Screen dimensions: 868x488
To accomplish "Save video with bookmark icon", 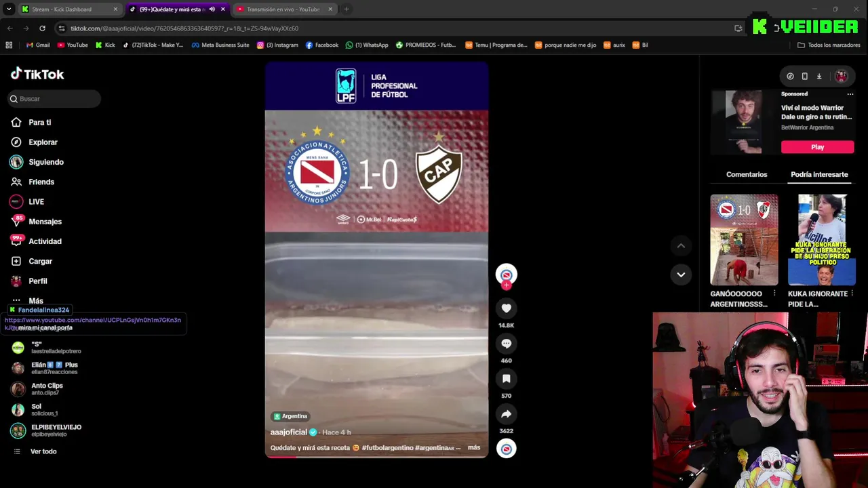I will pyautogui.click(x=507, y=379).
